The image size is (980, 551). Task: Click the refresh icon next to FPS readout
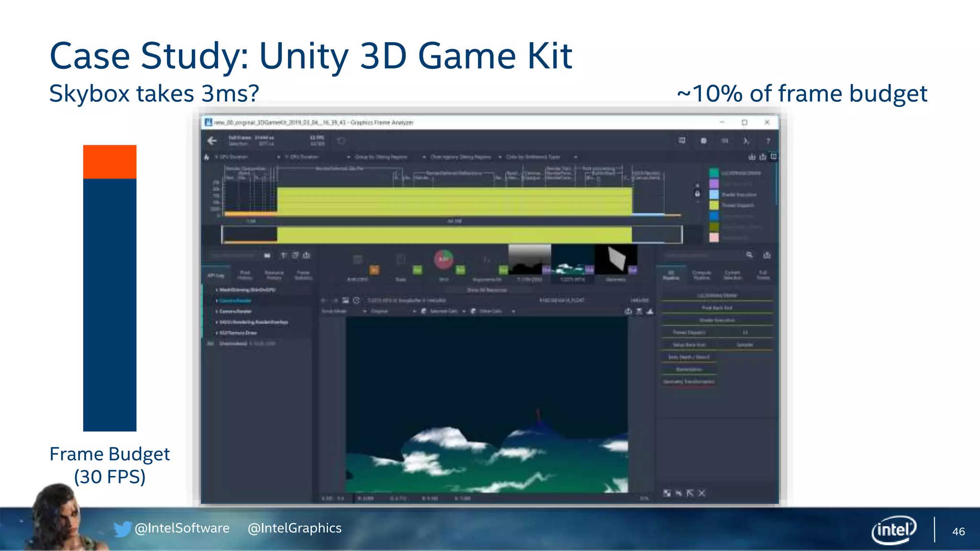point(341,141)
